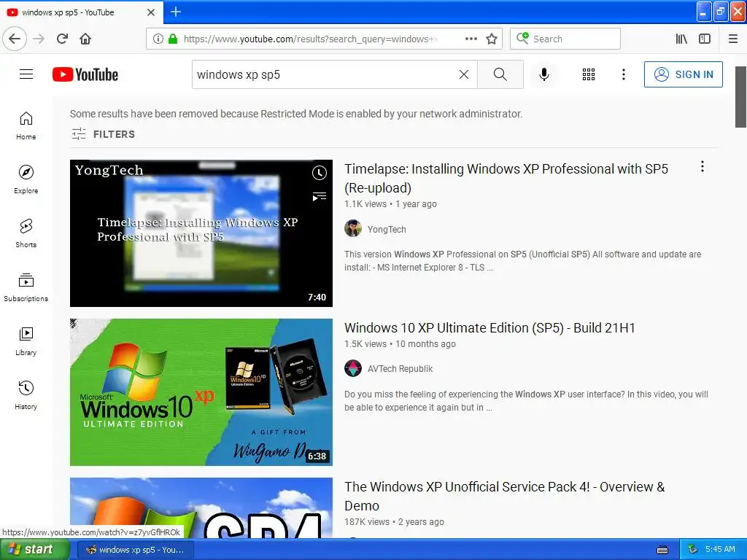Close the windows xp sp5 YouTube tab

(150, 12)
